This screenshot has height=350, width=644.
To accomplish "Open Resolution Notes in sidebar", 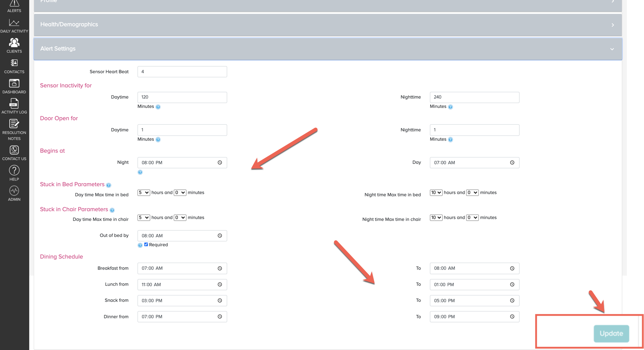I will tap(14, 129).
